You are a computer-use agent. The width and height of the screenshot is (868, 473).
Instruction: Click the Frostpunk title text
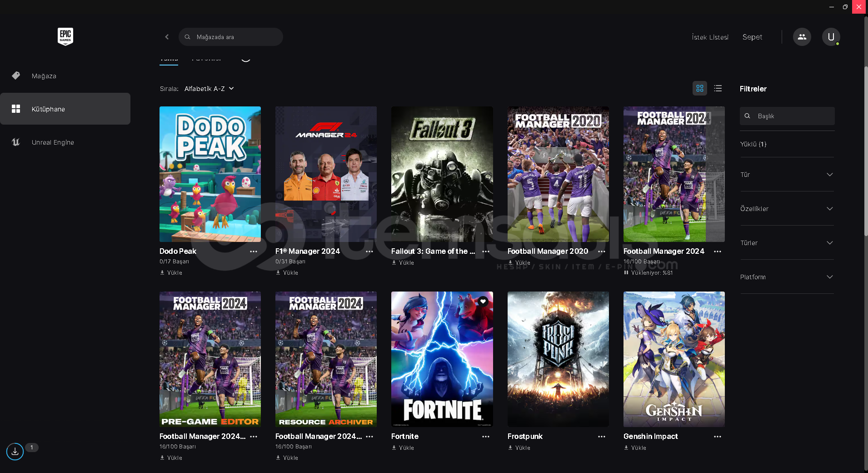pyautogui.click(x=525, y=437)
